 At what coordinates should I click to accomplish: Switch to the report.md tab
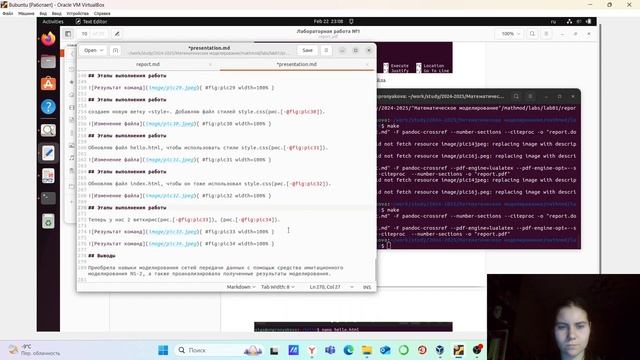point(148,64)
